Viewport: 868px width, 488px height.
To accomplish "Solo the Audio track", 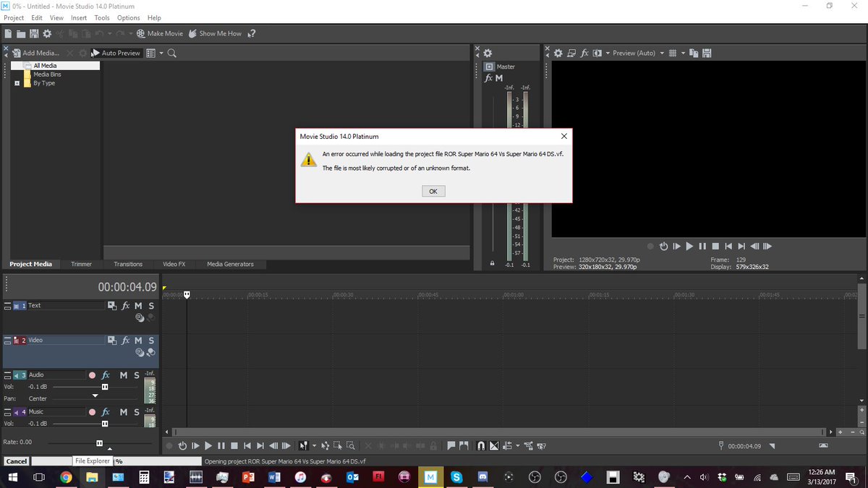I will pyautogui.click(x=137, y=374).
